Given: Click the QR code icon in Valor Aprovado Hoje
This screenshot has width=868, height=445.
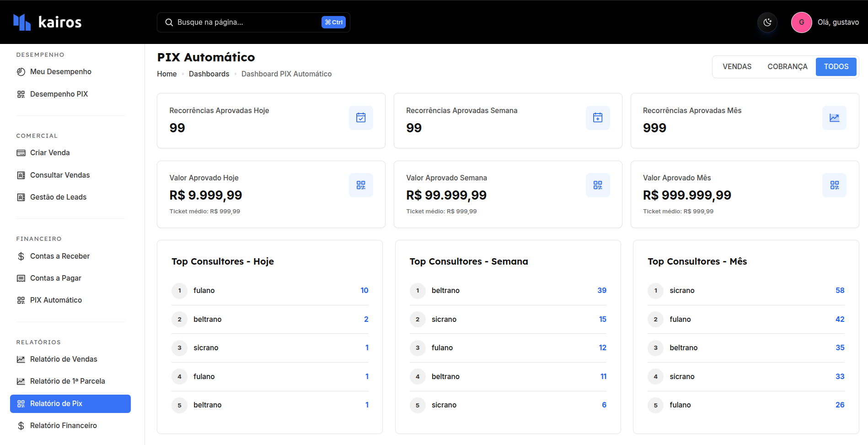Looking at the screenshot, I should pos(361,185).
